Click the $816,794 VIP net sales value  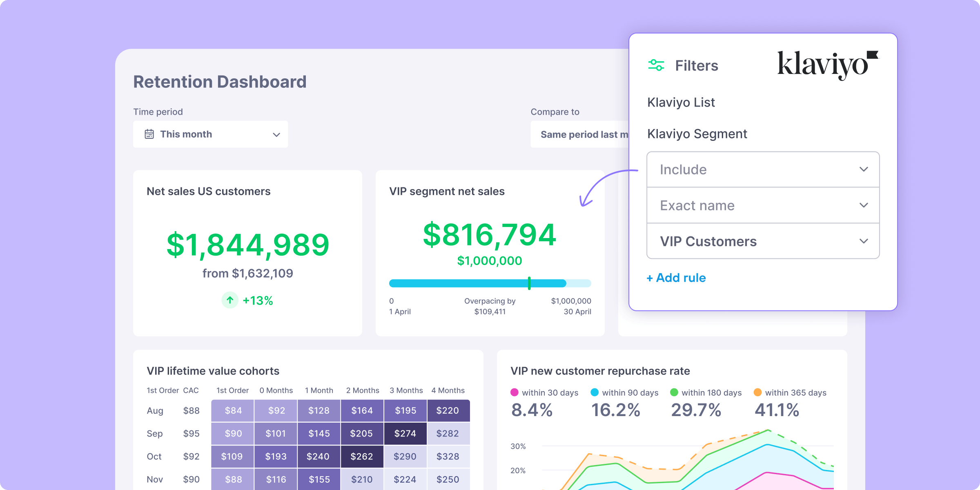(x=490, y=235)
